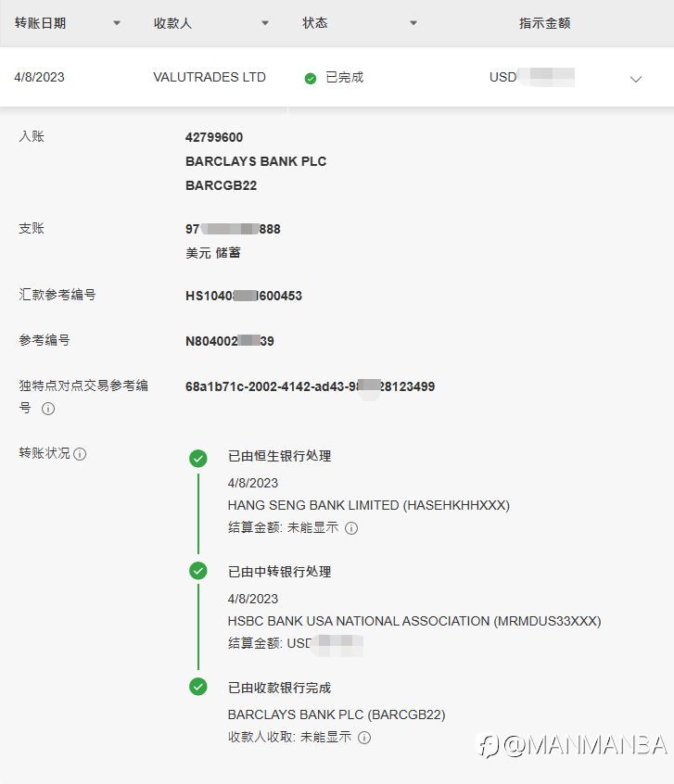The height and width of the screenshot is (784, 674).
Task: Click green check for 已由中转银行处理 step
Action: 198,571
